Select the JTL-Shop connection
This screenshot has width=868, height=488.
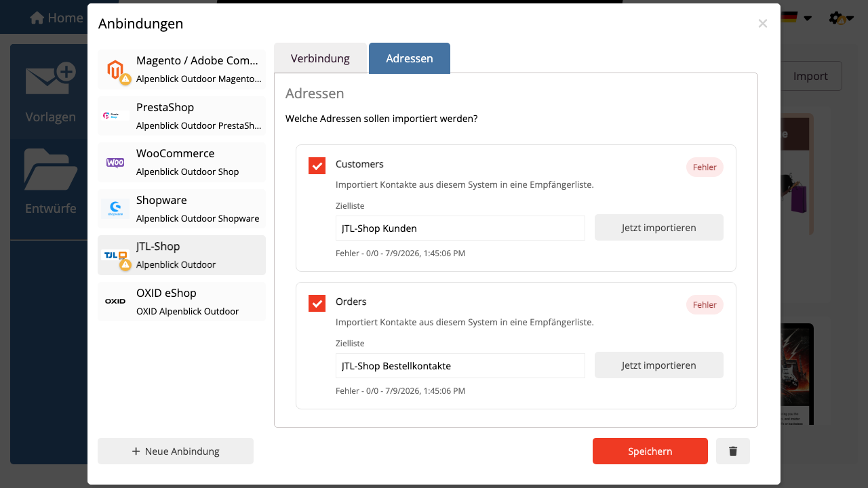pyautogui.click(x=182, y=256)
